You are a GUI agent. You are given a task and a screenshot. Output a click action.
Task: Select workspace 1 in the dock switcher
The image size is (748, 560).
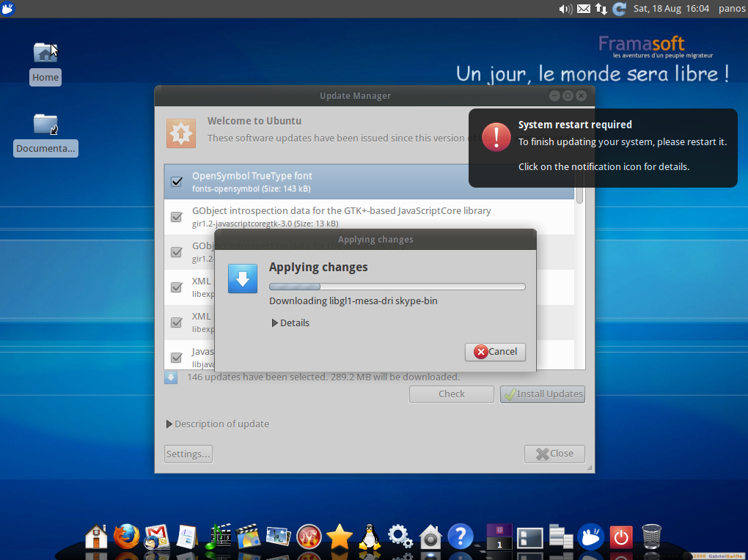pyautogui.click(x=499, y=537)
